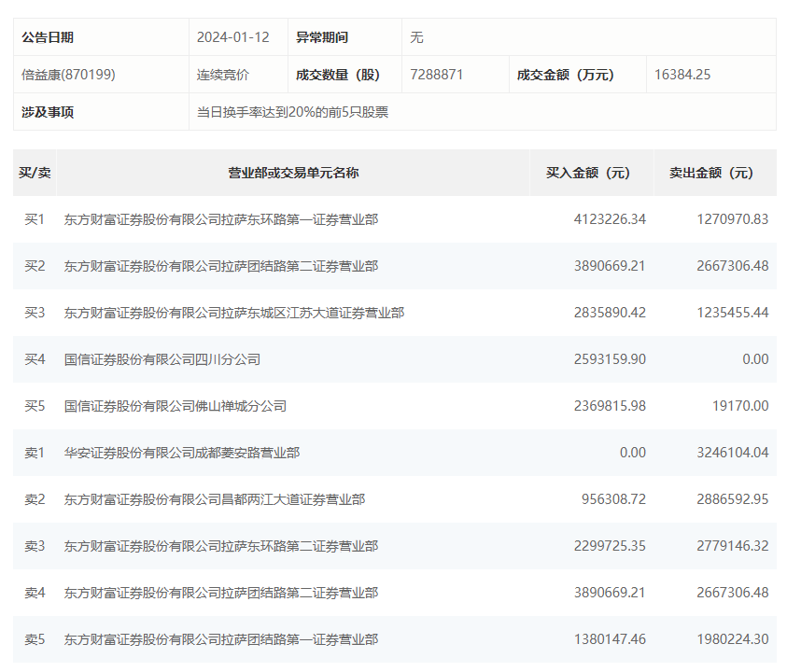
Task: Click the 异常期间 label
Action: tap(322, 37)
